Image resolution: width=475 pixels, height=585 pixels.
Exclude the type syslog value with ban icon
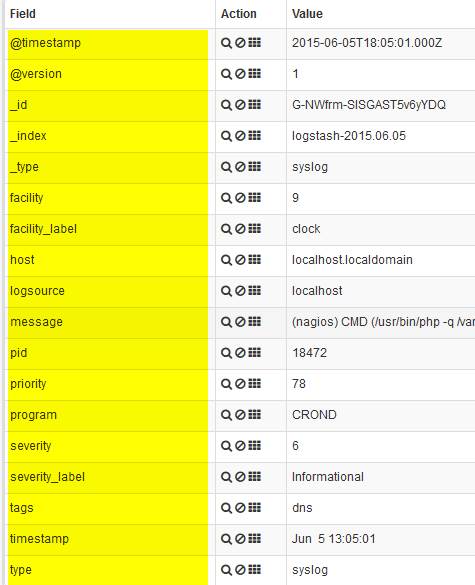point(240,569)
